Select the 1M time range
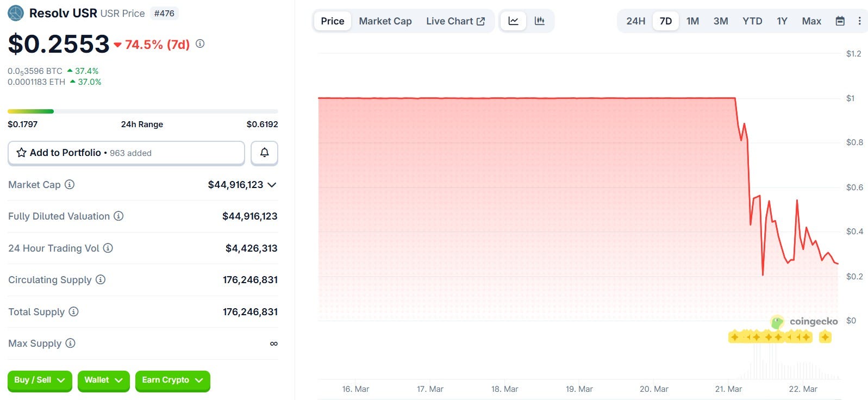Image resolution: width=868 pixels, height=400 pixels. 692,21
